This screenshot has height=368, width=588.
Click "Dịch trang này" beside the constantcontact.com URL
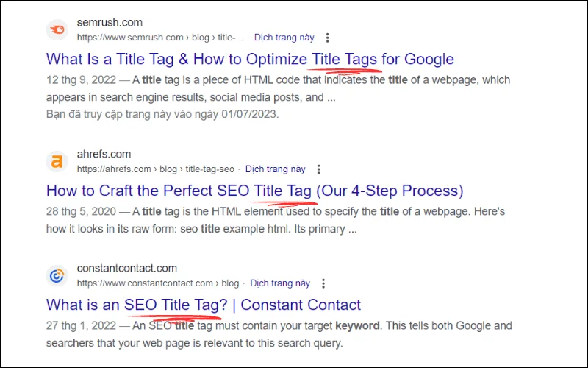(x=280, y=283)
